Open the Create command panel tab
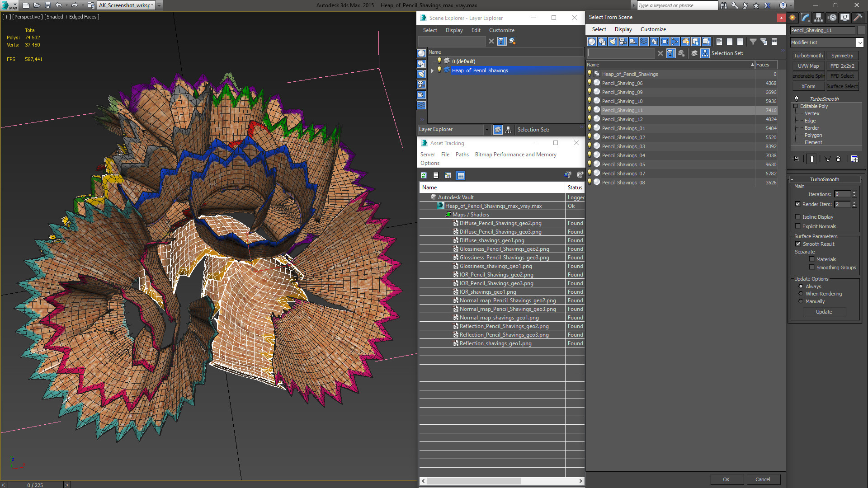868x488 pixels. pos(793,18)
